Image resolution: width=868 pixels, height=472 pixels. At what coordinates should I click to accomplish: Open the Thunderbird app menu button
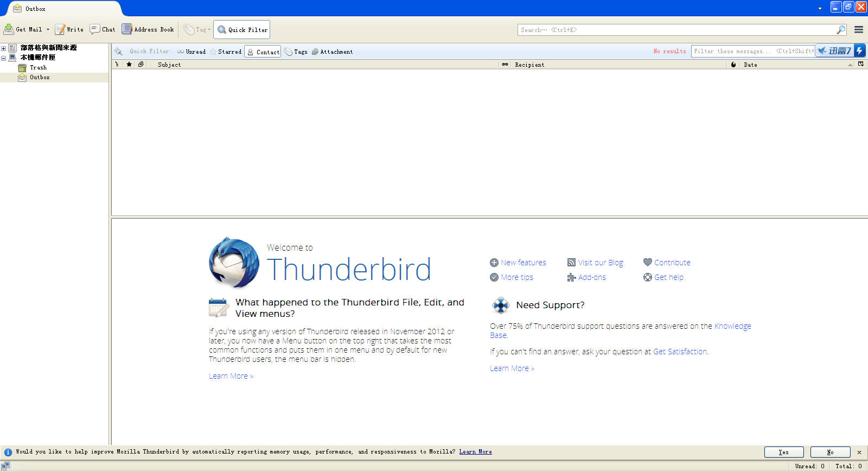[x=859, y=30]
